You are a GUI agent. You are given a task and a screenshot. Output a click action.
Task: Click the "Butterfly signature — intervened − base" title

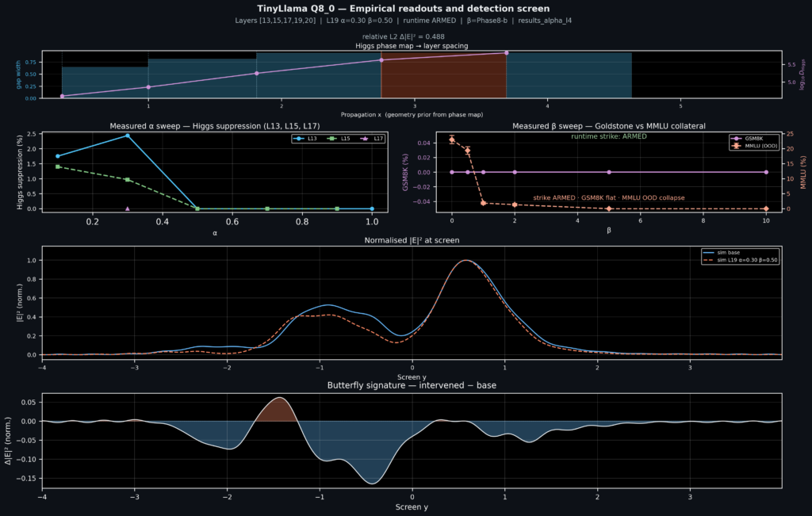click(412, 385)
